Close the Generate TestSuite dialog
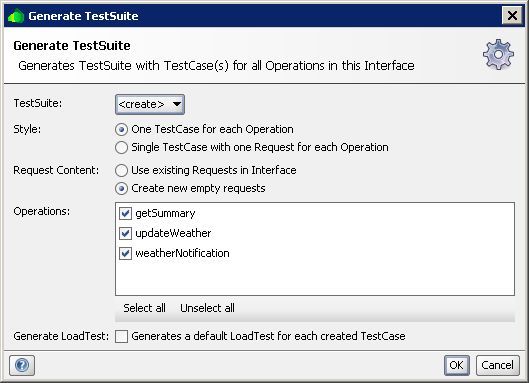Viewport: 529px width, 383px height. [512, 16]
